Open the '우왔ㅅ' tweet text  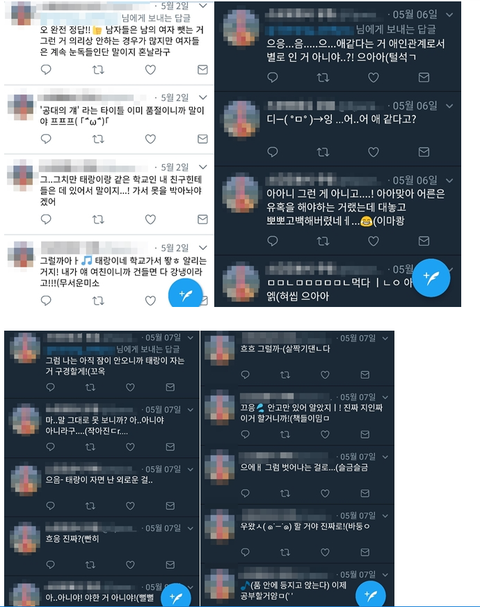pyautogui.click(x=305, y=526)
